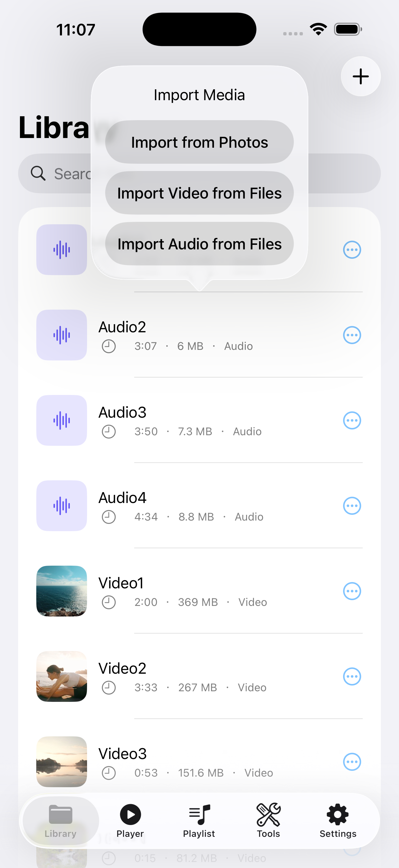Tap the magnifying glass search icon
Screen dimensions: 399x868
(x=38, y=173)
